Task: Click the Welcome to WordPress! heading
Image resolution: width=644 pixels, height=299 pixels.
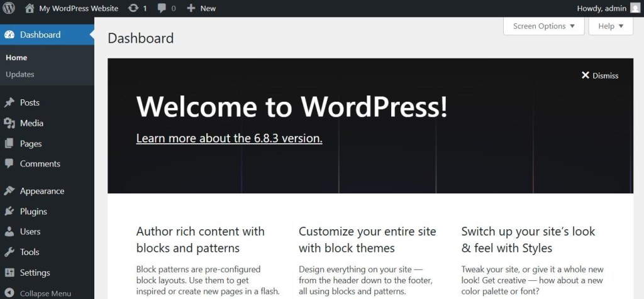Action: point(292,107)
